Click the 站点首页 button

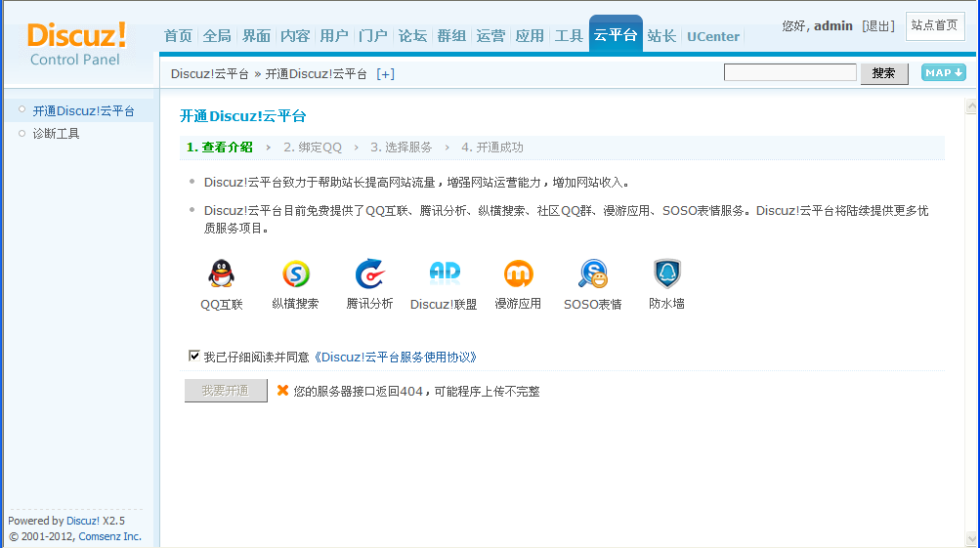[x=935, y=26]
